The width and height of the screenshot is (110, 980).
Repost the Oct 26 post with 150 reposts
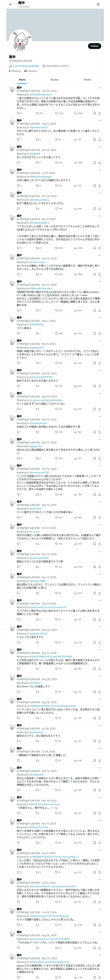(x=39, y=113)
